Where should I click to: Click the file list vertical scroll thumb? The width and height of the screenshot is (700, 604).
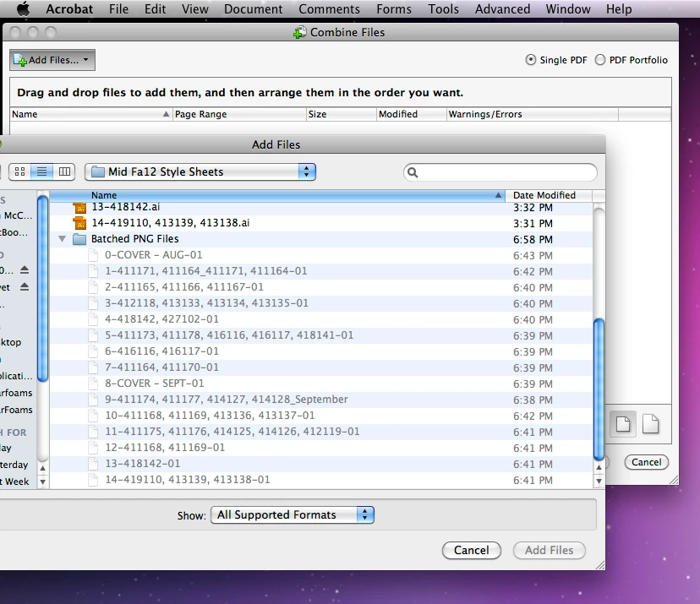click(599, 390)
